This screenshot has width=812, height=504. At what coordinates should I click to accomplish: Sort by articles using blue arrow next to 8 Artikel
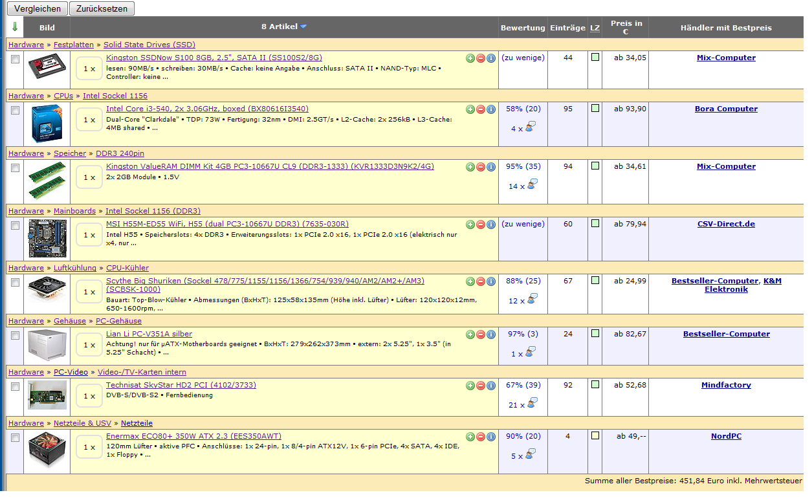[x=303, y=27]
